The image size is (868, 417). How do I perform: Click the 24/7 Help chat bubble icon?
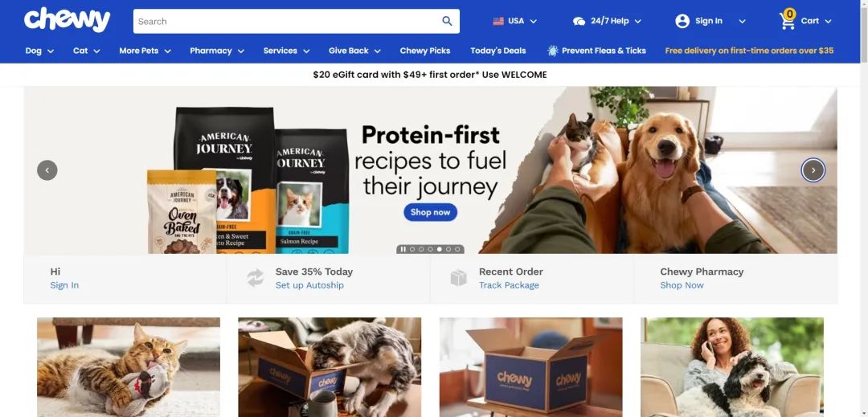pos(579,21)
